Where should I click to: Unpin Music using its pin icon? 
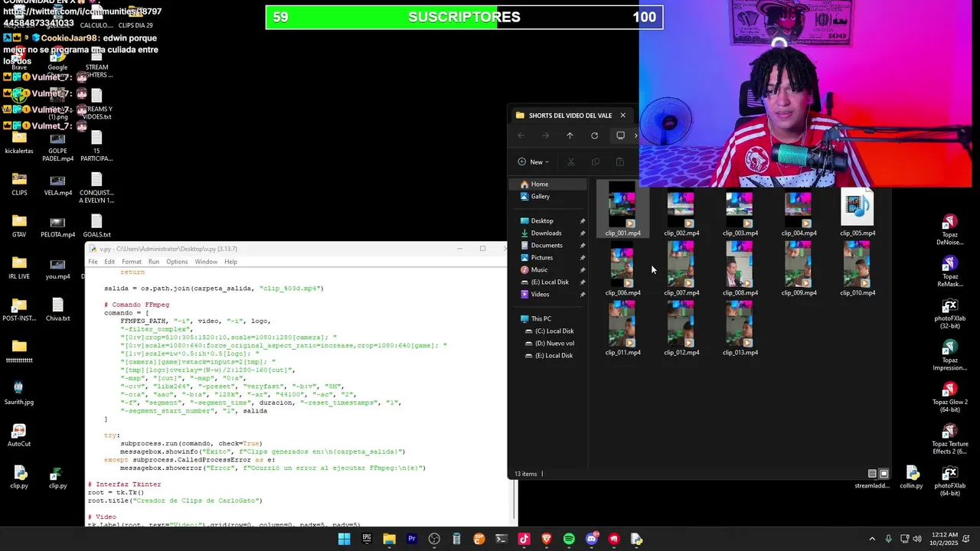[583, 270]
